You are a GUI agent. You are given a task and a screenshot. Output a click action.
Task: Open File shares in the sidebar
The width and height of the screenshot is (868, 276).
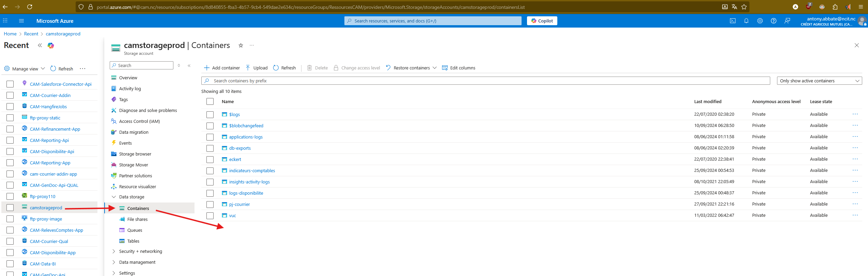(137, 219)
